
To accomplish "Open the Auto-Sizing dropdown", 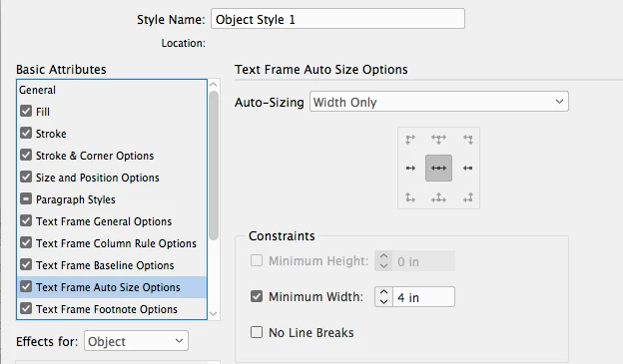I will tap(439, 102).
